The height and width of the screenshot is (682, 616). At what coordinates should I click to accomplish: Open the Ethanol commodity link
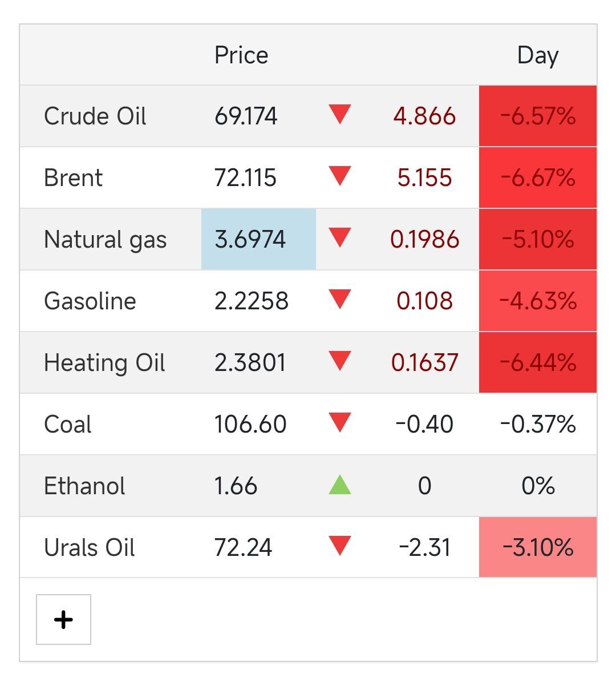pos(84,486)
